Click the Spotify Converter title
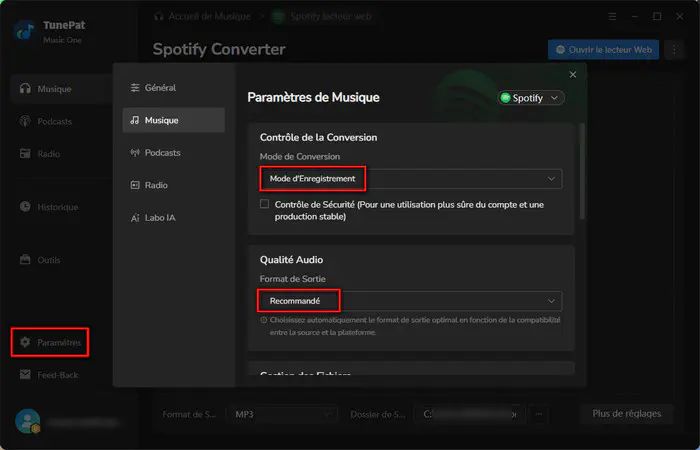The height and width of the screenshot is (450, 700). tap(219, 49)
